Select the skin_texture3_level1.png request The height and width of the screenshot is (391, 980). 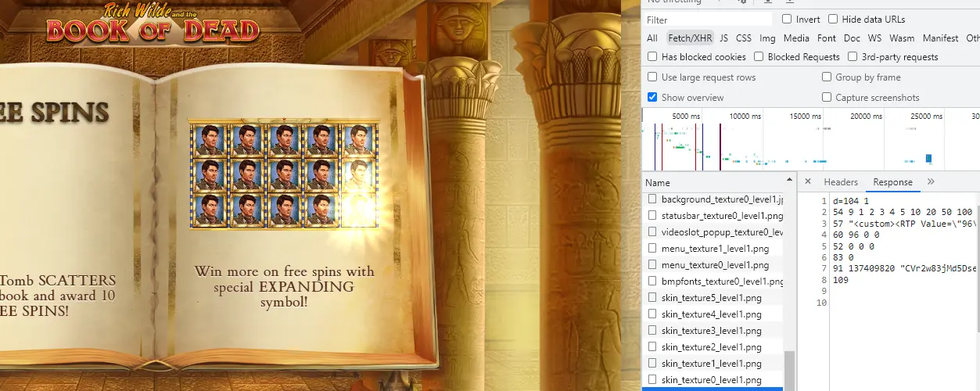click(712, 331)
